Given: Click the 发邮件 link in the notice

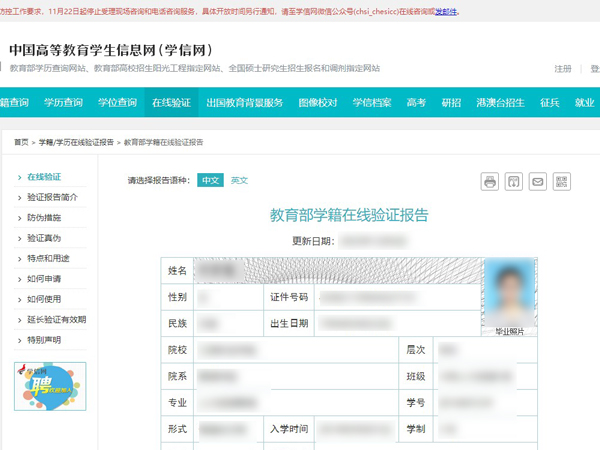Looking at the screenshot, I should point(447,11).
